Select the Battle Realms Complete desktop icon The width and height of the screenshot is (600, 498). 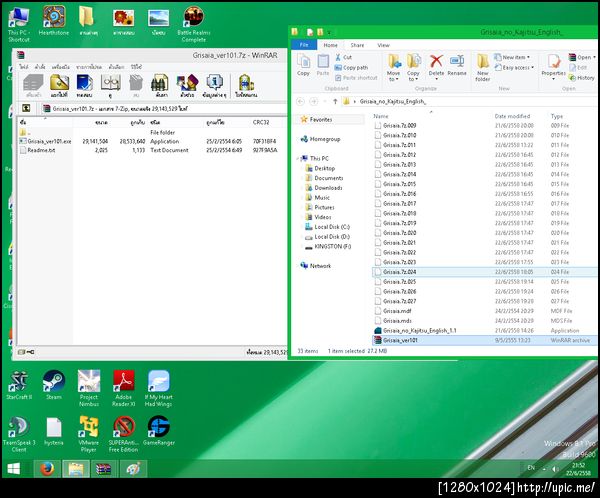tap(194, 24)
